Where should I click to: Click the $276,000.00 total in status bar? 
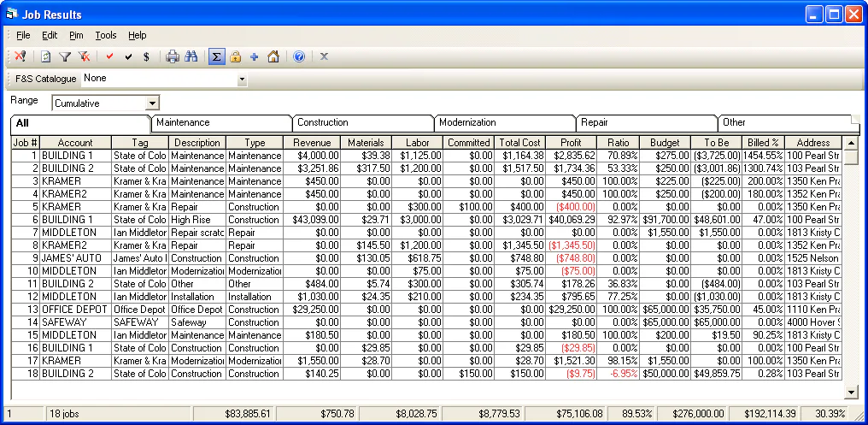692,413
